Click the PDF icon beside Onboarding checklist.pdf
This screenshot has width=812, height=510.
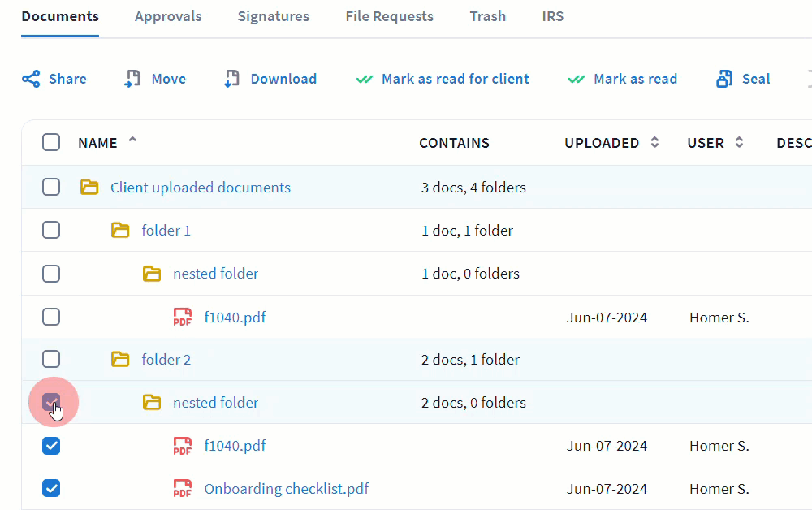click(x=183, y=489)
